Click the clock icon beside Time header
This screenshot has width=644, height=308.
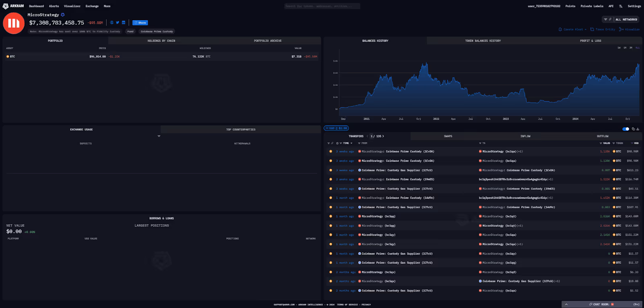point(337,143)
